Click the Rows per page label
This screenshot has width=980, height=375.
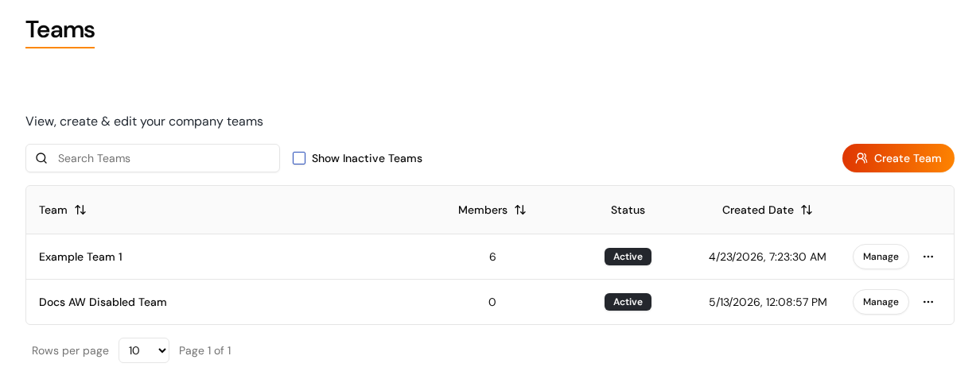70,350
